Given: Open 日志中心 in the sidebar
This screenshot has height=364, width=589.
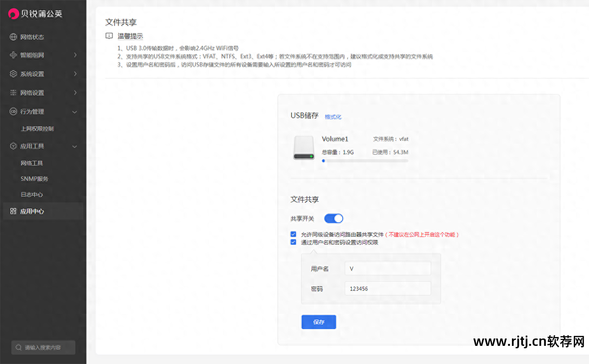Looking at the screenshot, I should 32,194.
